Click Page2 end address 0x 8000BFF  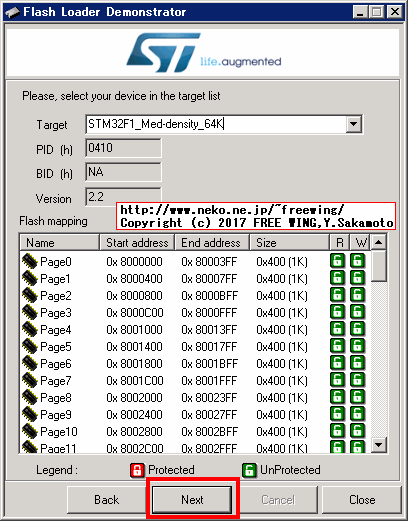click(x=210, y=295)
